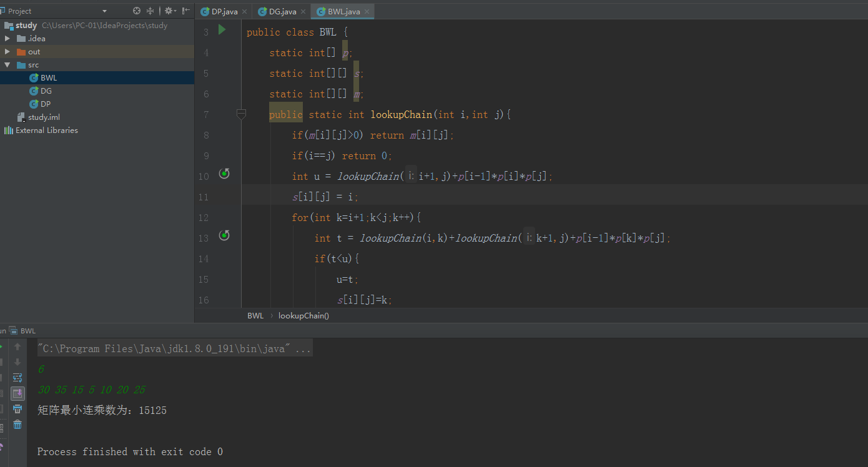Toggle soft-wrap in Run console
This screenshot has width=868, height=467.
point(17,378)
